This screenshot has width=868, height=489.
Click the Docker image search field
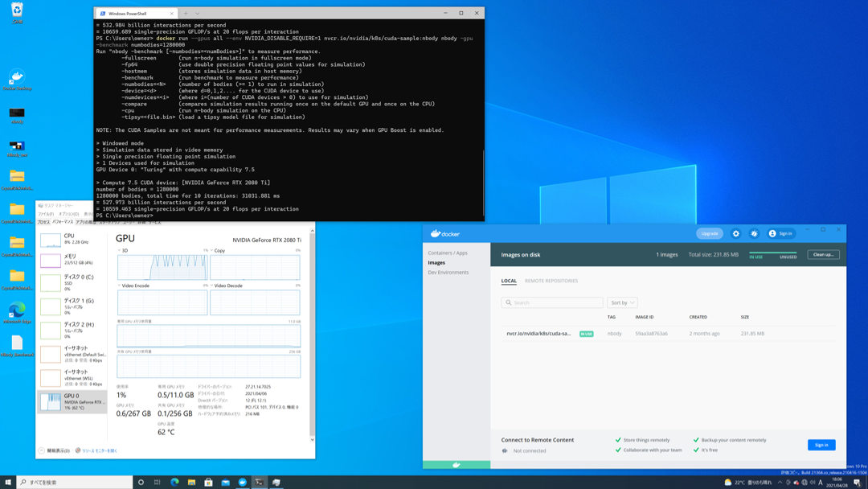552,302
